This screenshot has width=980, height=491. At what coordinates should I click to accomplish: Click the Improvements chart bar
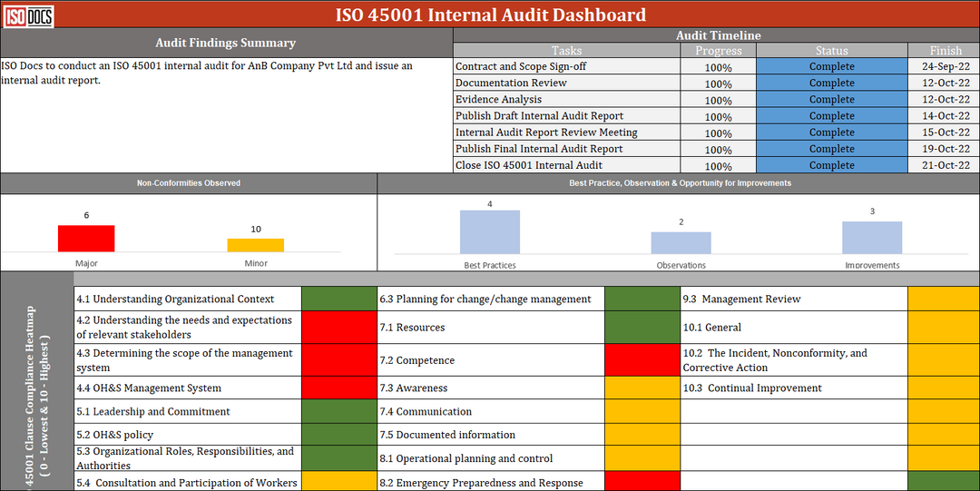click(872, 237)
